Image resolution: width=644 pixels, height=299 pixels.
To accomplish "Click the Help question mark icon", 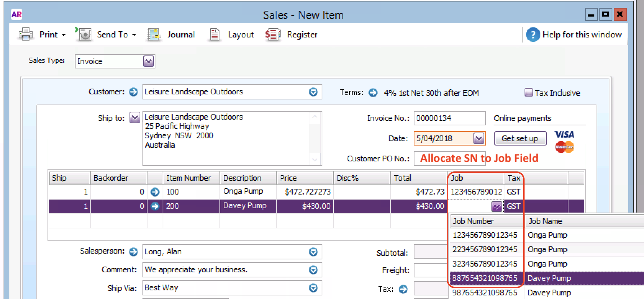I will point(533,35).
